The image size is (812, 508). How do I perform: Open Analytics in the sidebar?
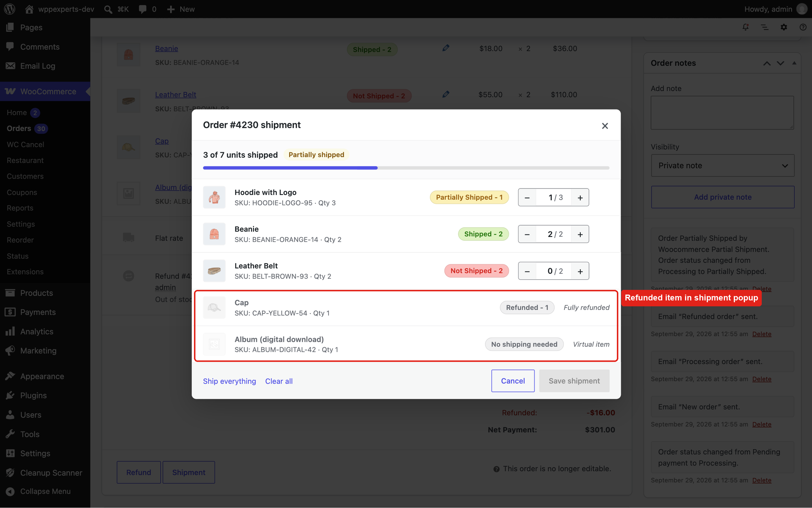click(x=36, y=331)
